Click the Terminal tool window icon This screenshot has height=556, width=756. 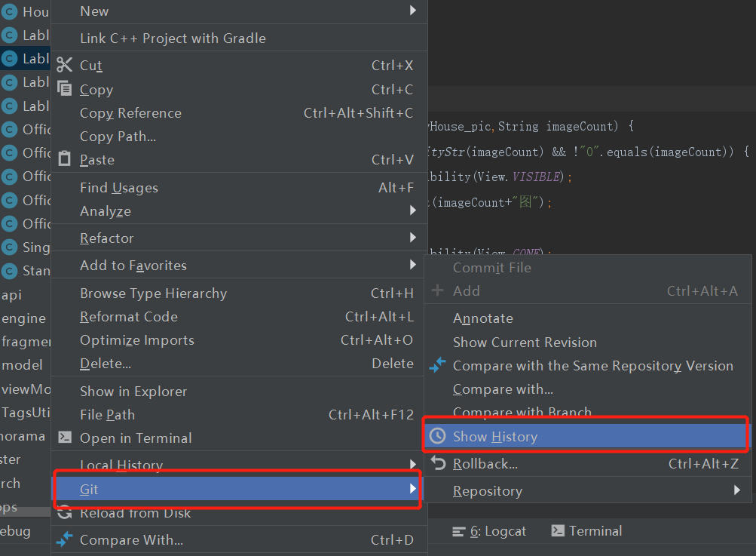(559, 531)
